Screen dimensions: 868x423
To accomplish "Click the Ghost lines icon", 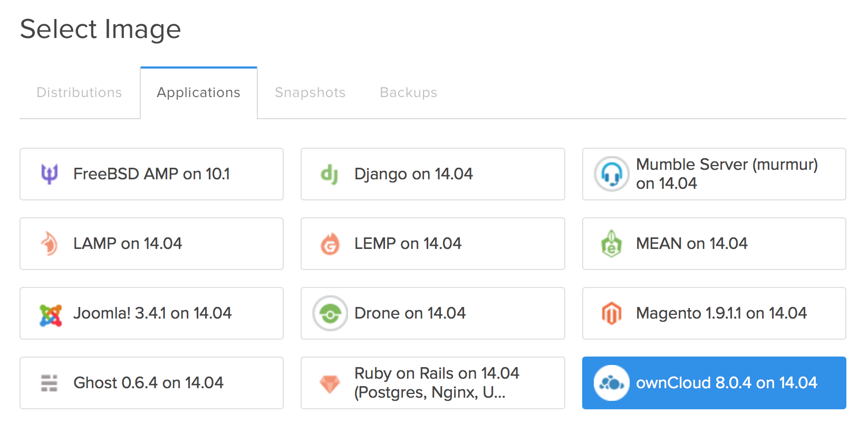I will [49, 383].
